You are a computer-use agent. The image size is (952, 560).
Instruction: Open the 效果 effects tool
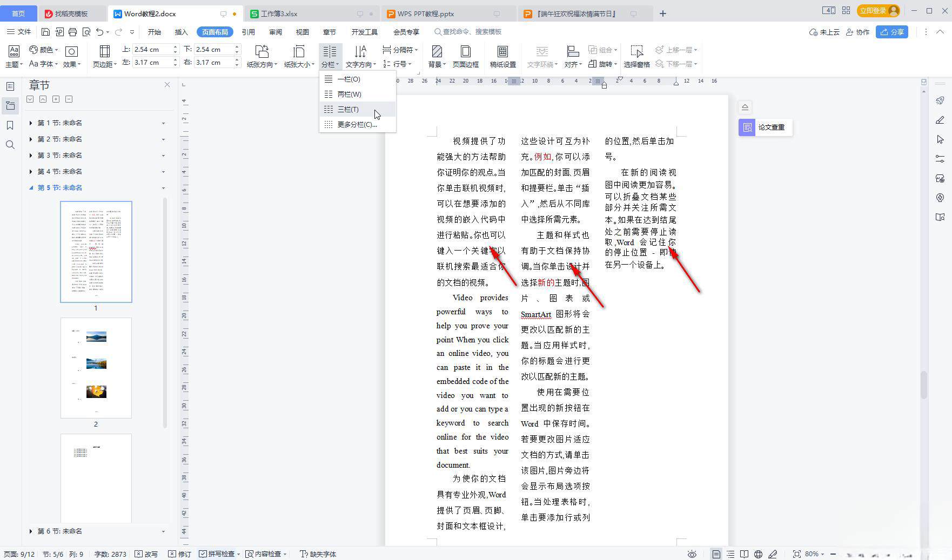71,57
